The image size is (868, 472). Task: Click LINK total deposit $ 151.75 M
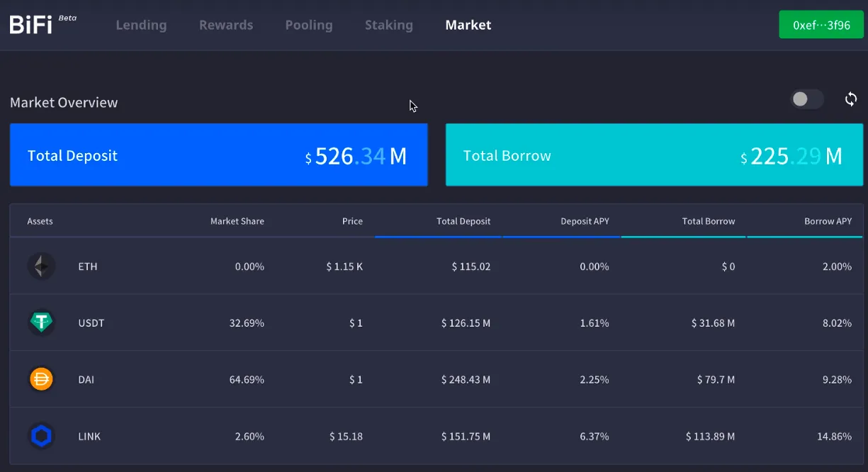pos(466,437)
